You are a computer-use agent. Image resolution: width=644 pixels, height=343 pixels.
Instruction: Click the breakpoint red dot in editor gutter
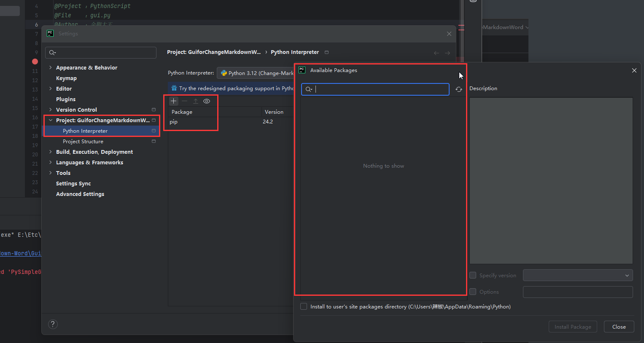tap(35, 62)
